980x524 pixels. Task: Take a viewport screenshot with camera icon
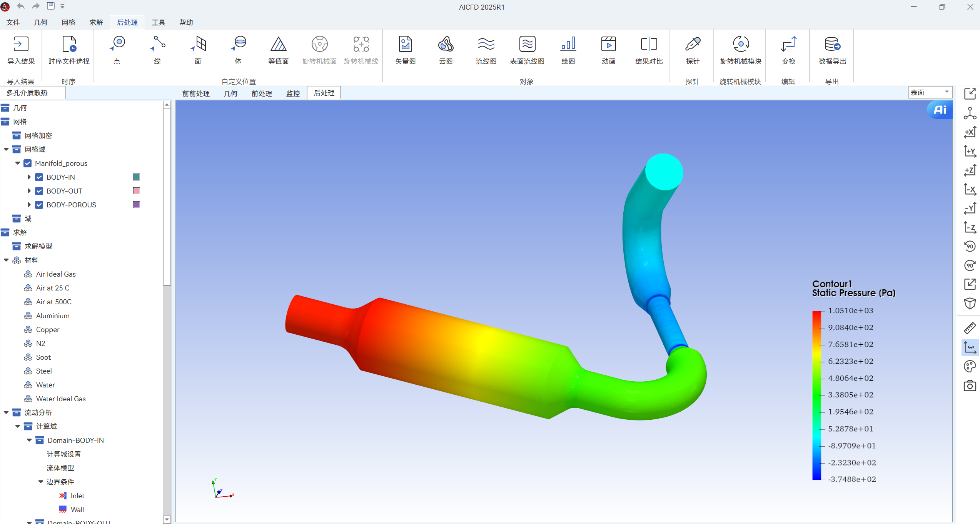970,385
